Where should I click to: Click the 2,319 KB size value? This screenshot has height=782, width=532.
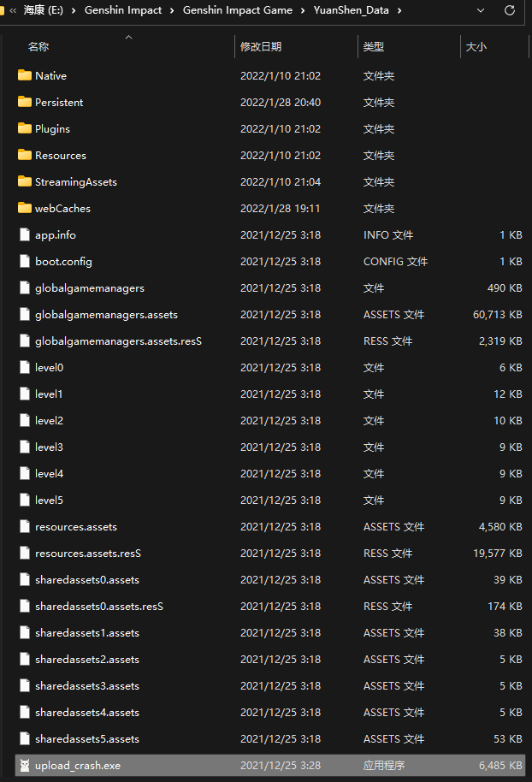coord(500,341)
